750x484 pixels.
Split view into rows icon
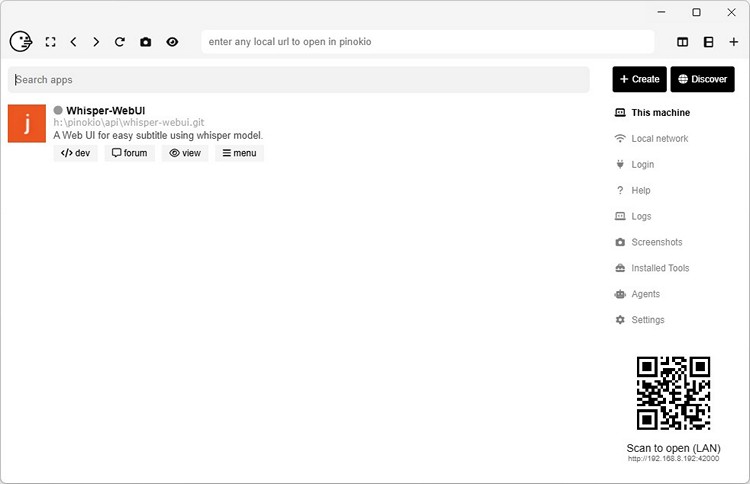pyautogui.click(x=708, y=42)
